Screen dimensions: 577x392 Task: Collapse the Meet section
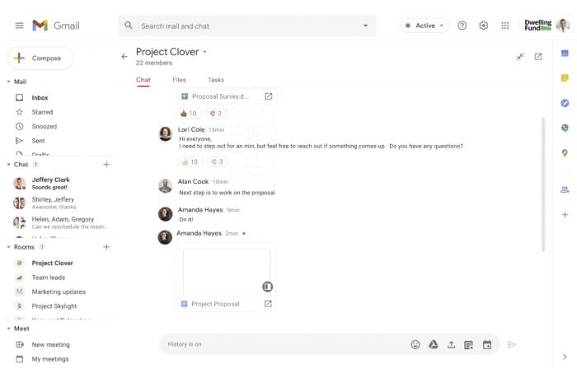pos(8,329)
